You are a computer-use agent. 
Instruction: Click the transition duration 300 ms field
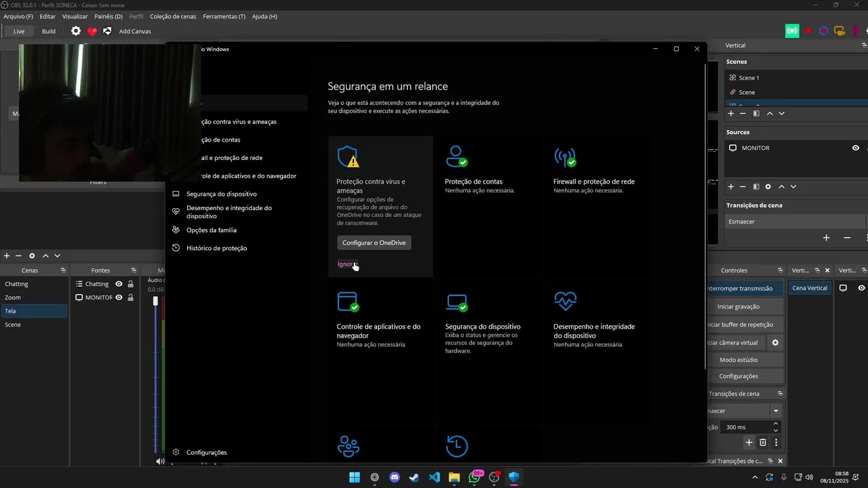click(x=746, y=427)
